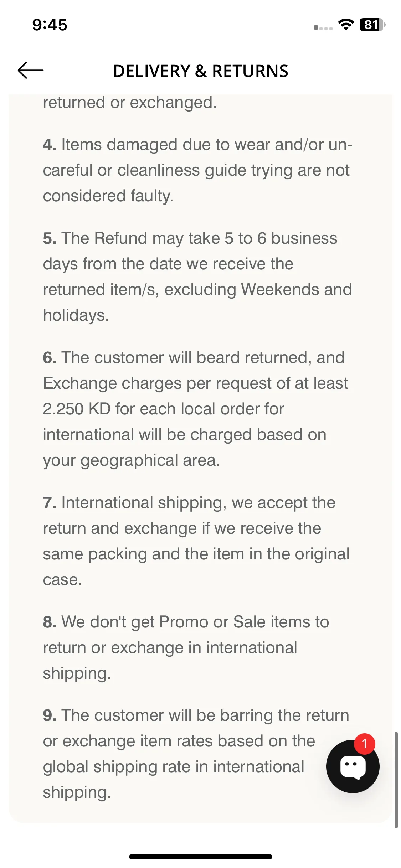Image resolution: width=401 pixels, height=868 pixels.
Task: Tap the back arrow icon
Action: pyautogui.click(x=31, y=70)
